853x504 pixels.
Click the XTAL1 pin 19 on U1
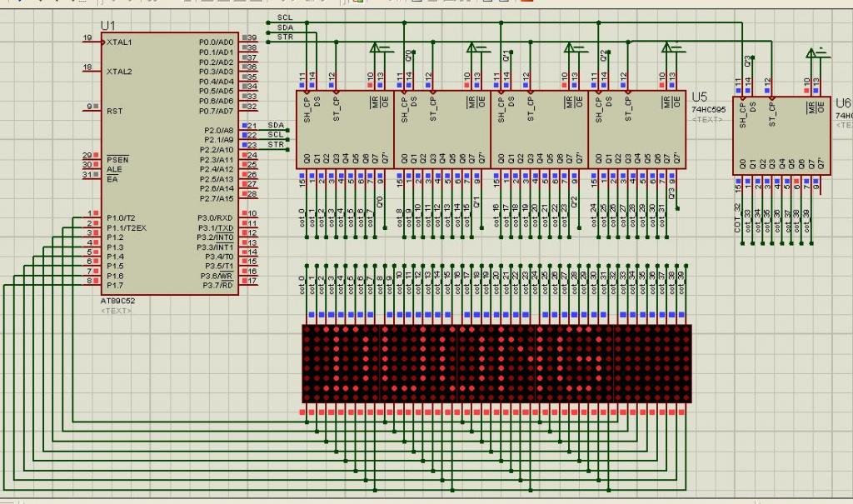[x=92, y=41]
